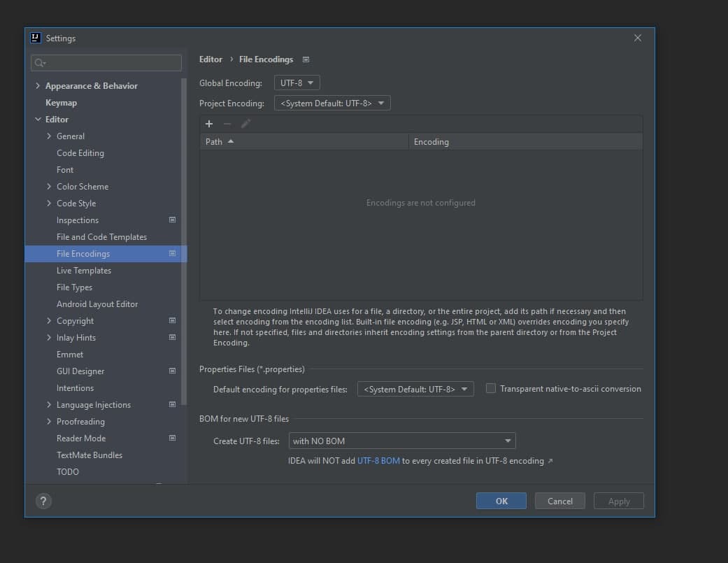This screenshot has width=728, height=563.
Task: Expand the Color Scheme node
Action: 49,186
